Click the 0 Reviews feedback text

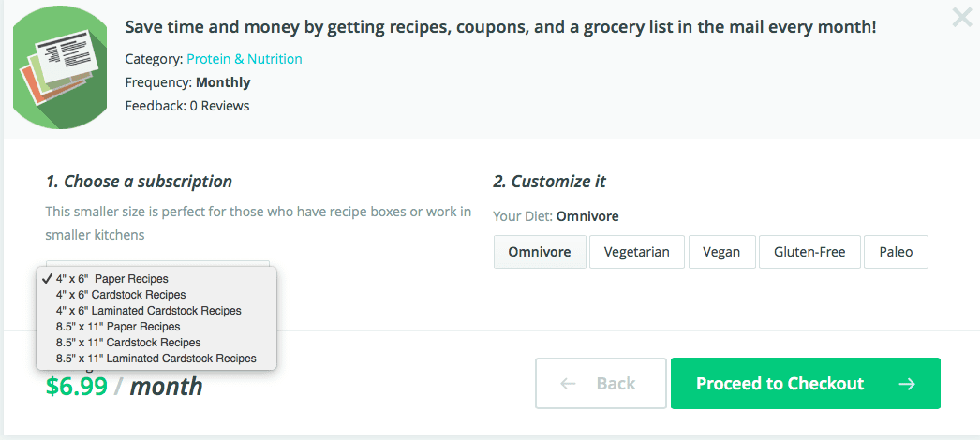point(219,106)
